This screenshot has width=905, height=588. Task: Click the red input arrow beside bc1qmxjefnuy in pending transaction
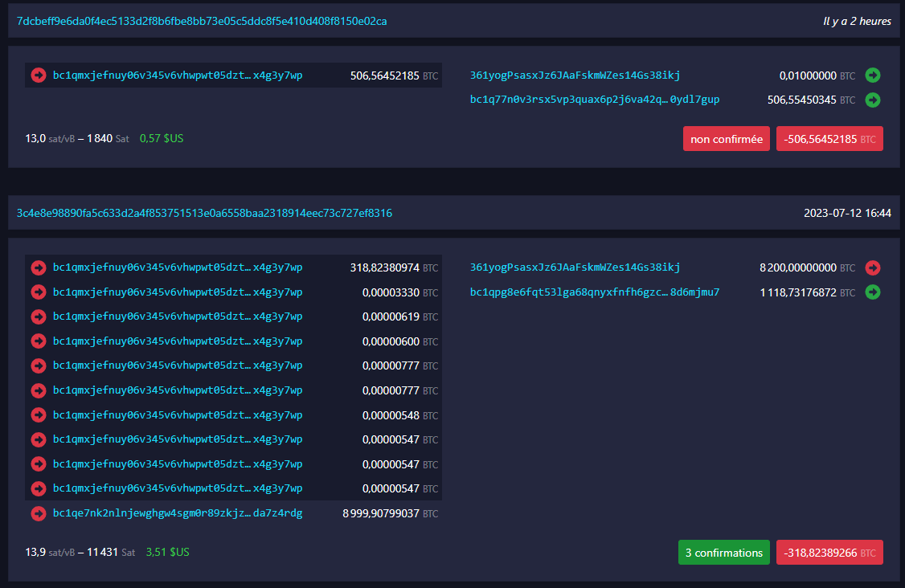point(38,75)
